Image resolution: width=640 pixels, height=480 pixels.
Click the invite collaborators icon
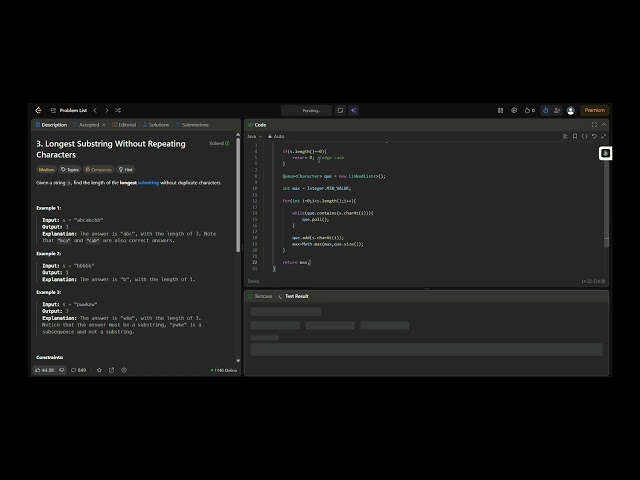click(557, 110)
